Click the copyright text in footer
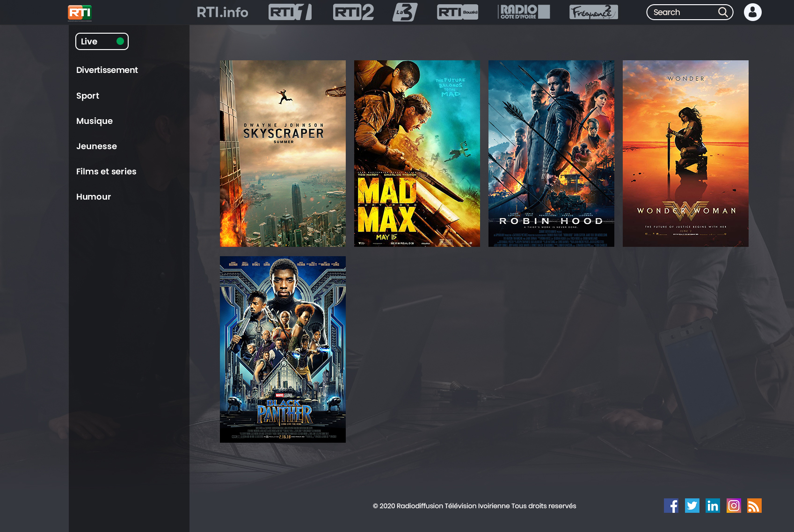Viewport: 794px width, 532px height. (474, 506)
